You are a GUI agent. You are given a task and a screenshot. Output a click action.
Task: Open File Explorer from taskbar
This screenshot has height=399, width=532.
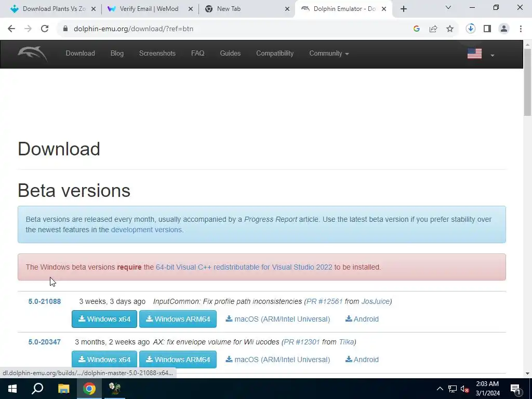63,389
